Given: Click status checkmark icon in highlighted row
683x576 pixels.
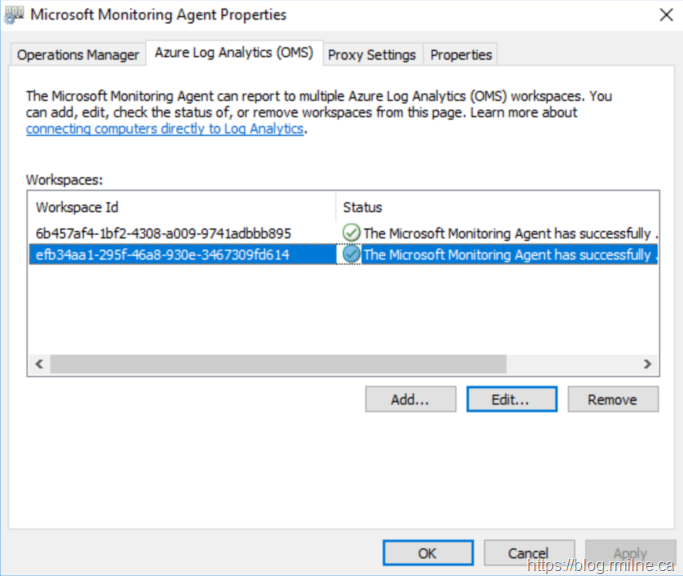Looking at the screenshot, I should (351, 254).
